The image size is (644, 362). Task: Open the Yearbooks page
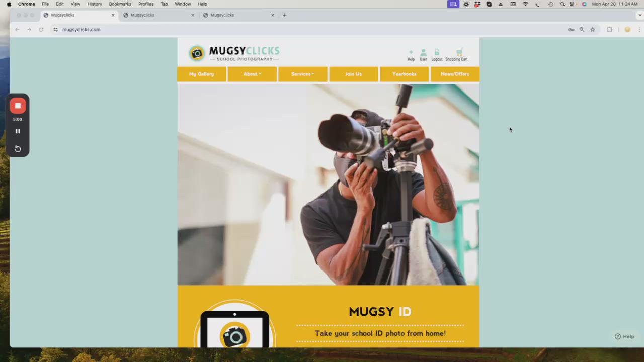click(x=404, y=74)
